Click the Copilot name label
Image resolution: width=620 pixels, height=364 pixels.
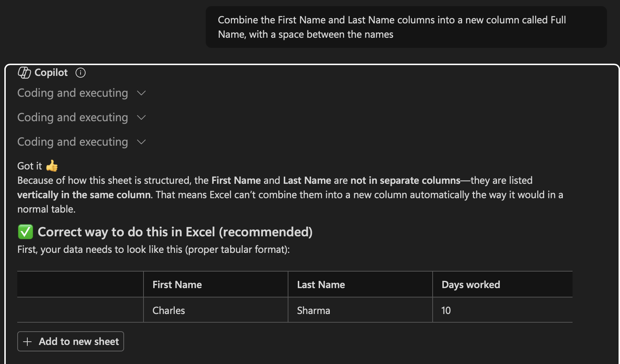pos(51,73)
